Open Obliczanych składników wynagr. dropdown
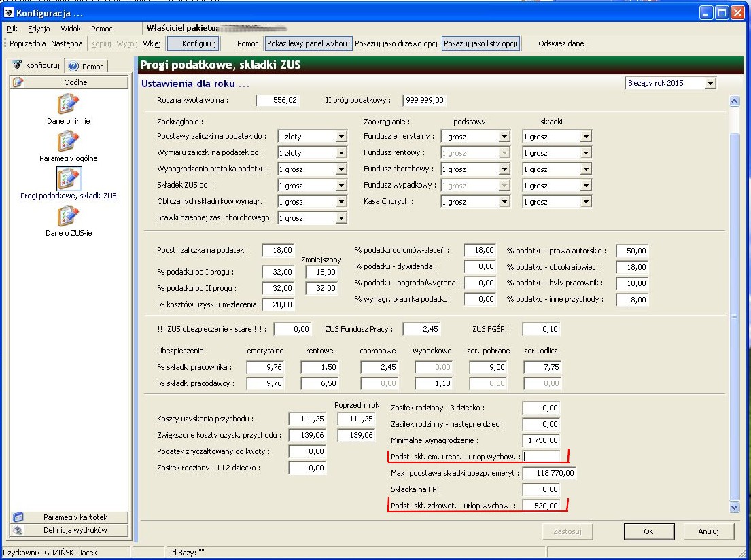 coord(341,202)
